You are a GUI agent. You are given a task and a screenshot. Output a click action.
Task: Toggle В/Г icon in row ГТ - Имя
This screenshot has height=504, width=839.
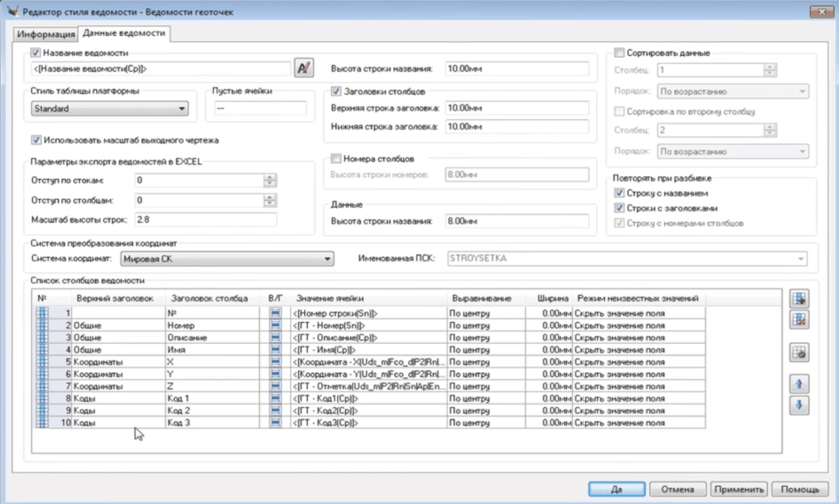[275, 349]
